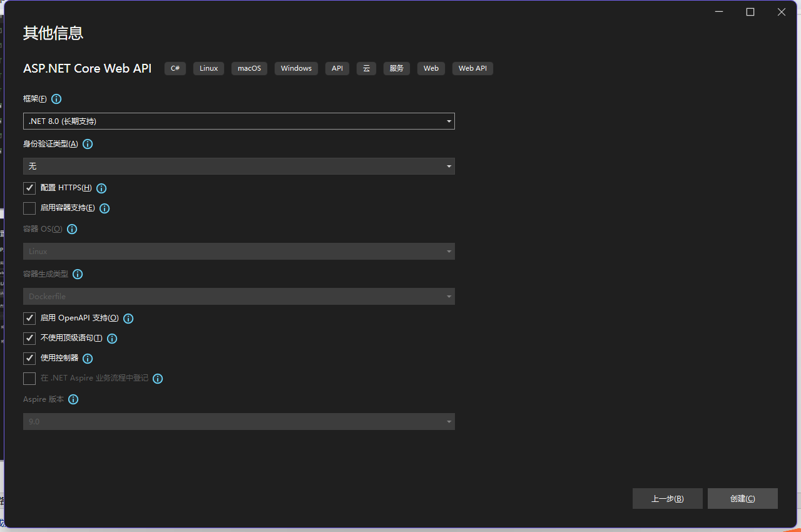Open the 容器 OS Linux dropdown

(x=239, y=251)
